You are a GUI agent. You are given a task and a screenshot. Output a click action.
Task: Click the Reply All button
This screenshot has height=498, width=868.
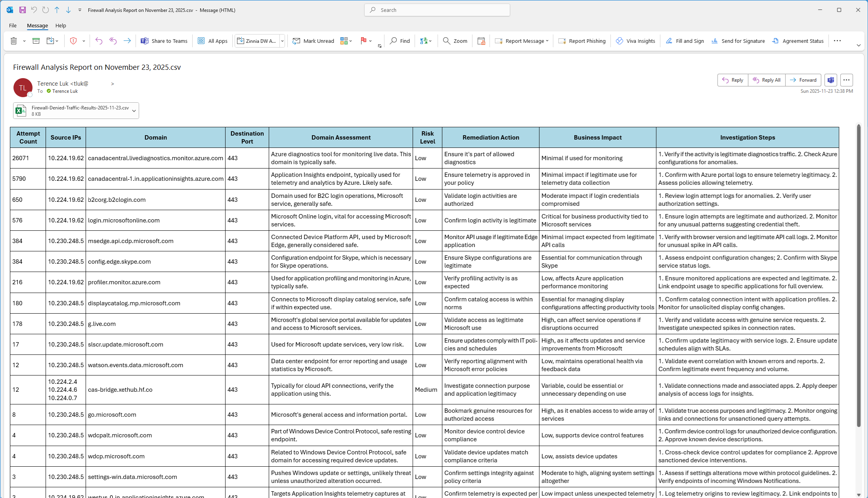click(x=767, y=80)
